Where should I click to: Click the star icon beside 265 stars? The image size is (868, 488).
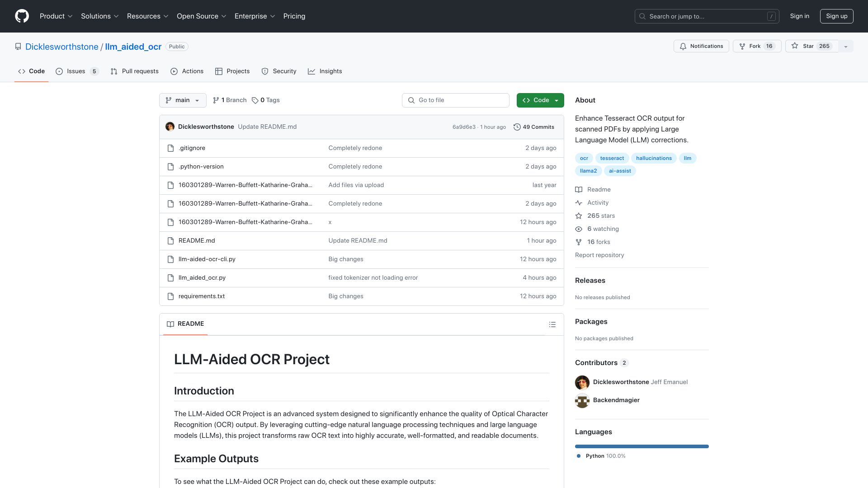pos(579,216)
